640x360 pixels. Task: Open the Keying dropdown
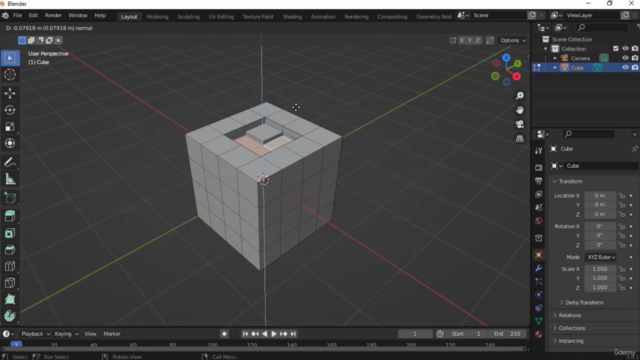click(x=66, y=334)
